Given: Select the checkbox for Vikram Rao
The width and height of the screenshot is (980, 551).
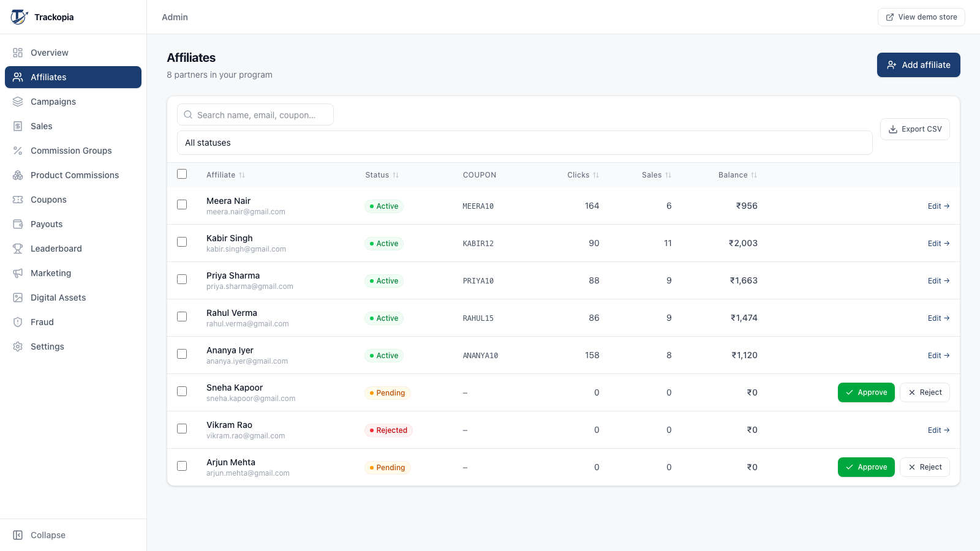Looking at the screenshot, I should coord(182,429).
